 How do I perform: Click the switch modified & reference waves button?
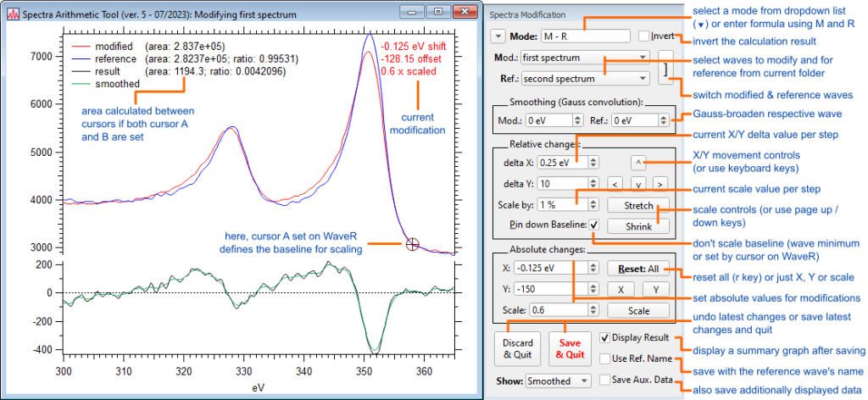[x=665, y=68]
